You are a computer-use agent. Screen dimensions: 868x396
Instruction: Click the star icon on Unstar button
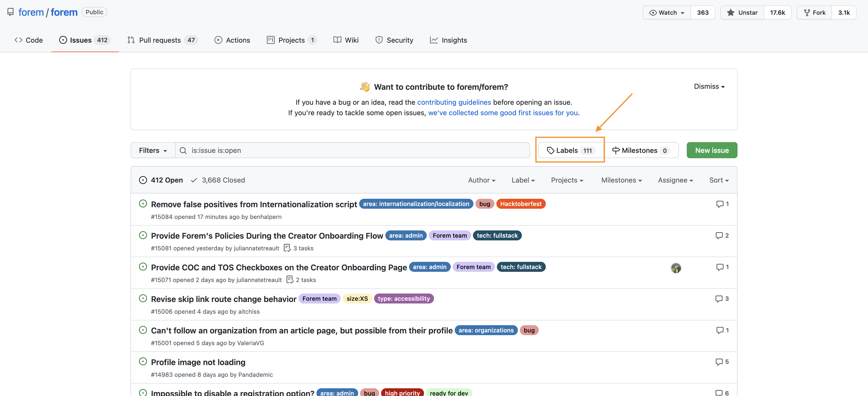click(x=730, y=12)
